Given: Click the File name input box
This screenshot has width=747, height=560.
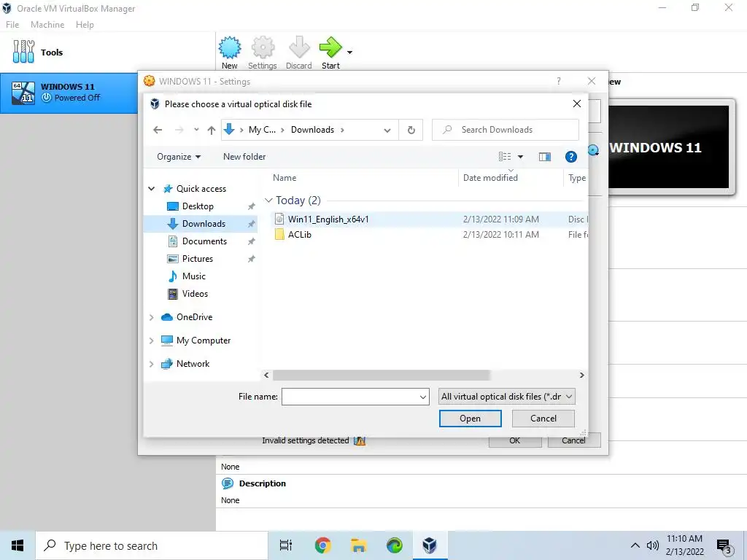Looking at the screenshot, I should click(355, 397).
